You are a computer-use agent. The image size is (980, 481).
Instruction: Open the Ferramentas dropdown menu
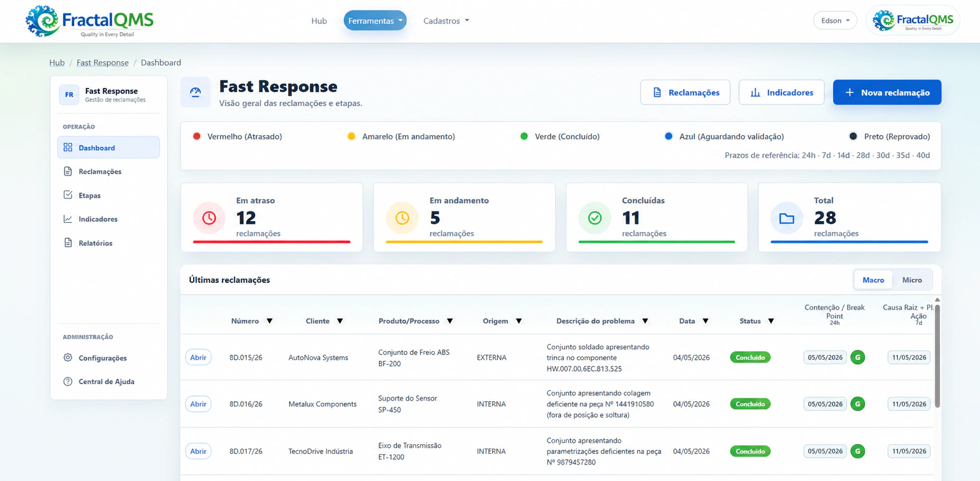point(375,21)
